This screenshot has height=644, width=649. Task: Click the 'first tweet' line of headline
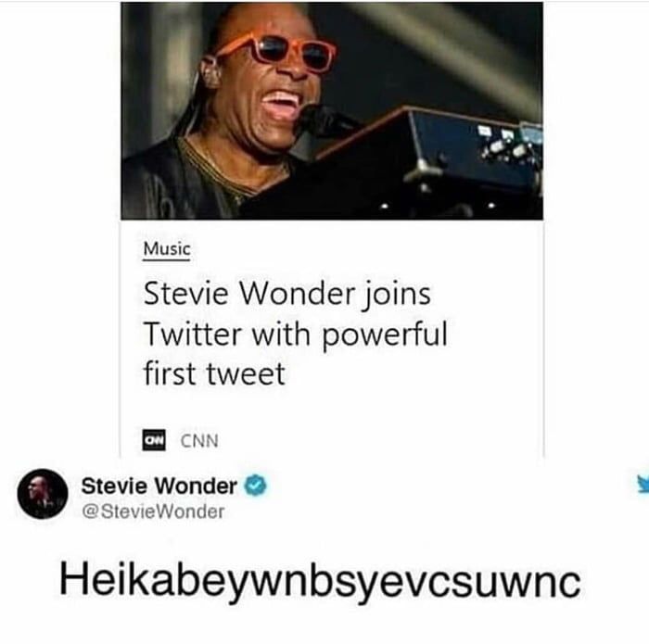[214, 373]
